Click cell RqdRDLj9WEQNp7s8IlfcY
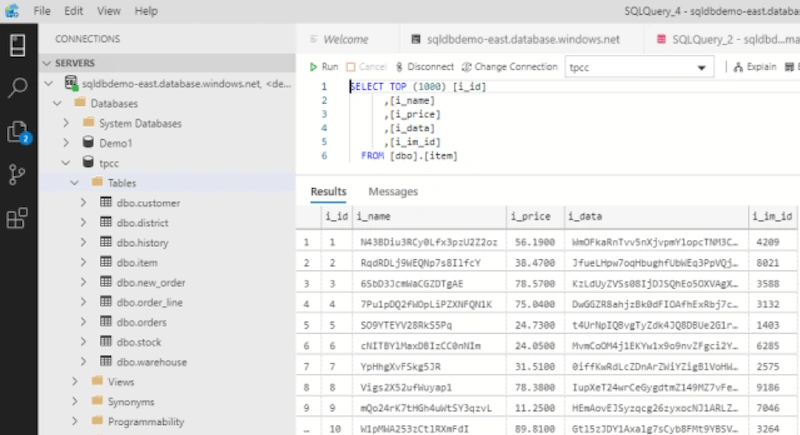The width and height of the screenshot is (800, 435). coord(429,263)
